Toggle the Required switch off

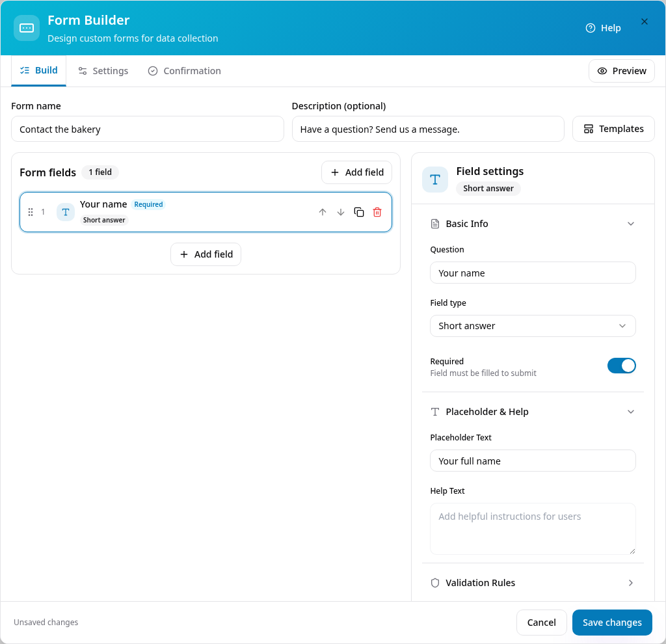point(621,366)
